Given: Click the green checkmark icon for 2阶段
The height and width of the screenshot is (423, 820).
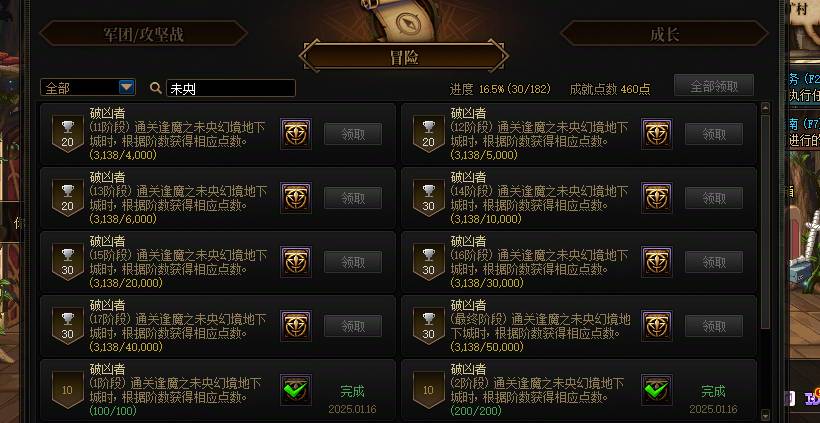Looking at the screenshot, I should pos(656,390).
